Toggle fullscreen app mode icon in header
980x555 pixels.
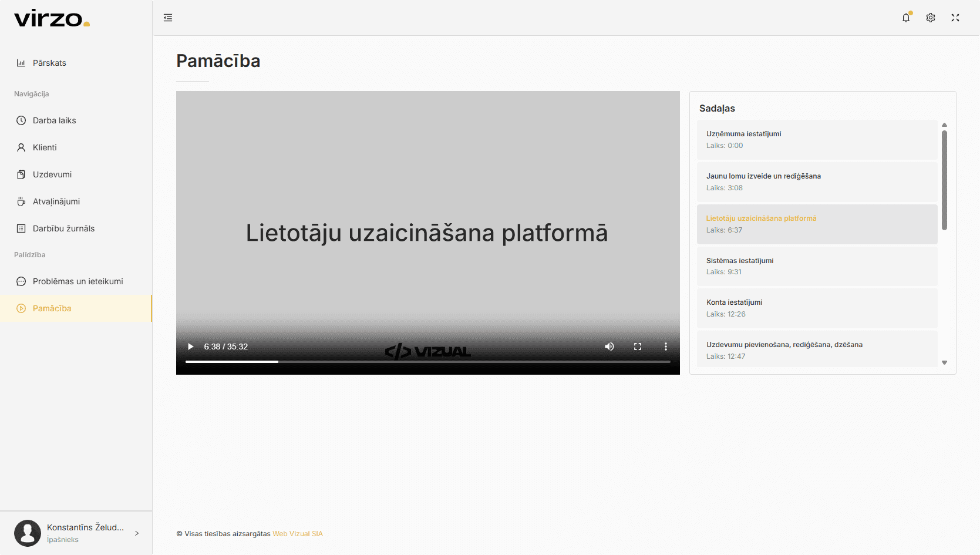coord(955,18)
